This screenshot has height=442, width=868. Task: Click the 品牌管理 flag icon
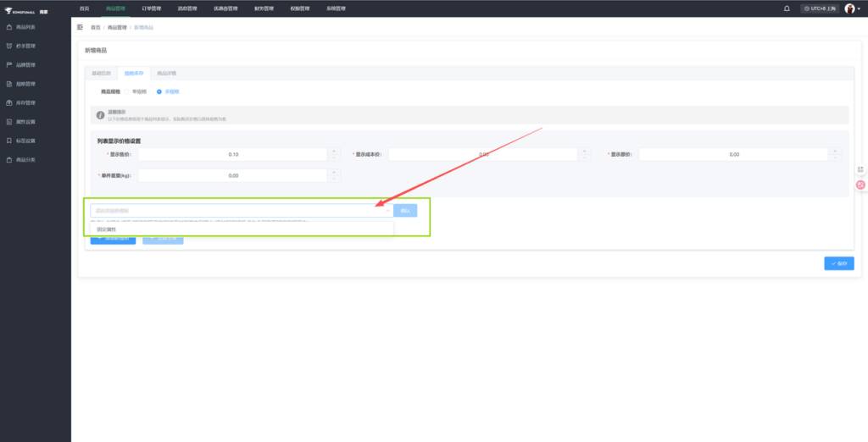pos(9,65)
